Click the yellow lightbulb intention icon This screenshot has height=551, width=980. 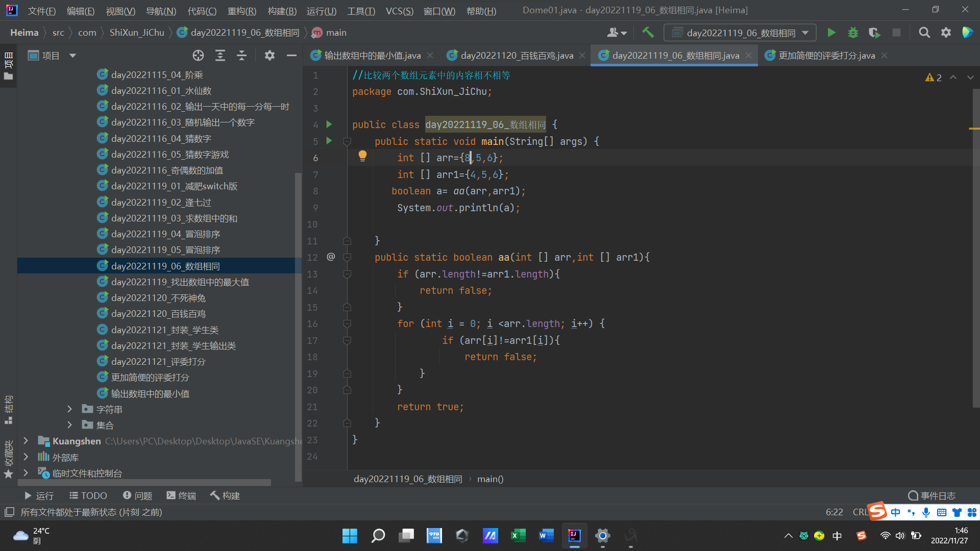362,156
